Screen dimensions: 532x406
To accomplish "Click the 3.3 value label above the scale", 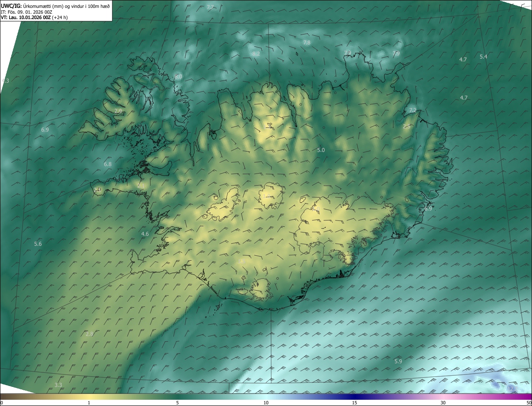I will [58, 385].
